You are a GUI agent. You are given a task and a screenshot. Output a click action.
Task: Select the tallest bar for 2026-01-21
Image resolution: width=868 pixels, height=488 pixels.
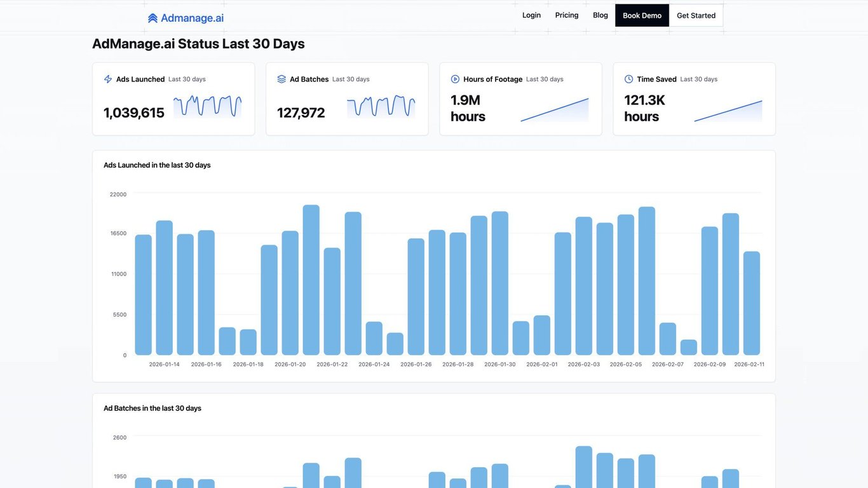click(x=311, y=280)
